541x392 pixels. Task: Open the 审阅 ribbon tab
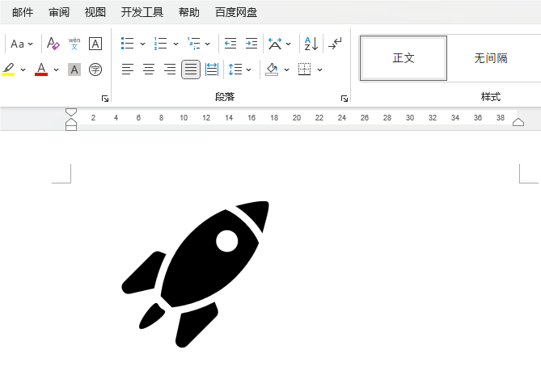59,12
